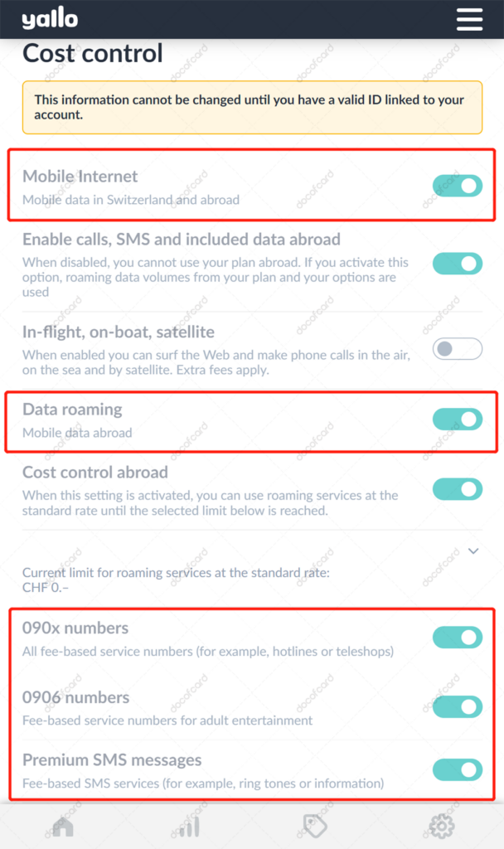Disable calls, SMS and data abroad
Viewport: 504px width, 849px height.
click(457, 264)
